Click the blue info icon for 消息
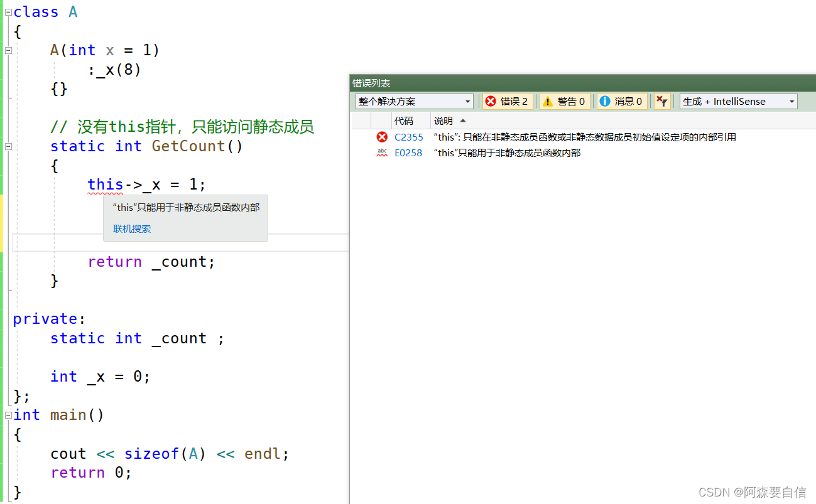 tap(605, 101)
